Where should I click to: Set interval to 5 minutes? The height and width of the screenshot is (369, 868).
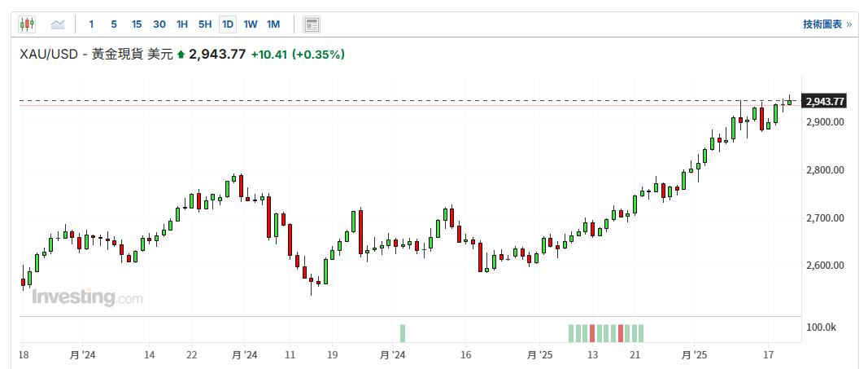[113, 24]
